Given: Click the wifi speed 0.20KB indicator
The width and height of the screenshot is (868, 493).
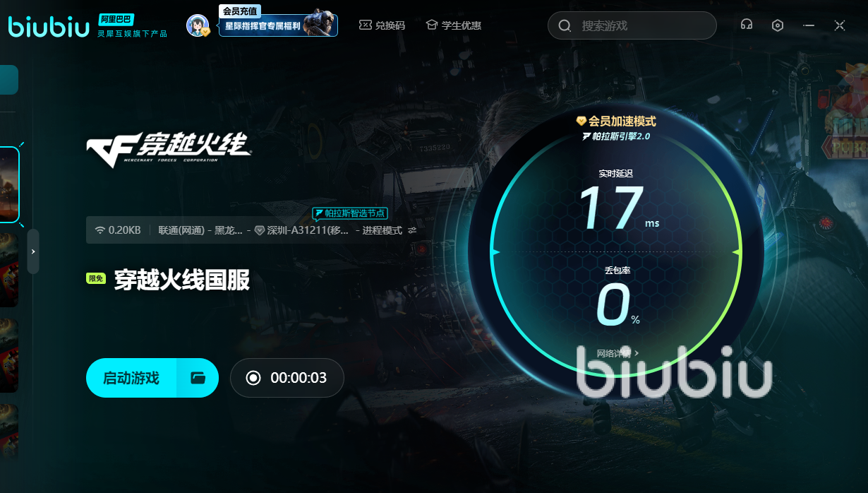Looking at the screenshot, I should (118, 230).
